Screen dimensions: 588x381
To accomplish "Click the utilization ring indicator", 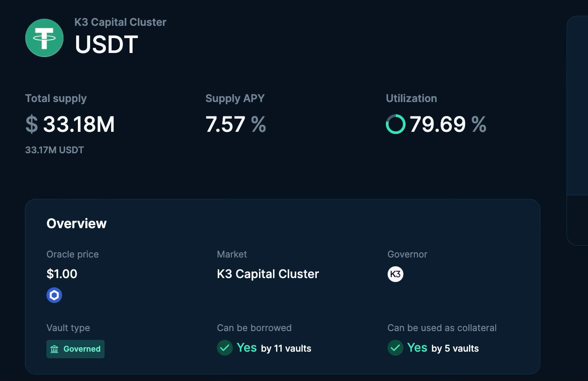I will [x=395, y=124].
